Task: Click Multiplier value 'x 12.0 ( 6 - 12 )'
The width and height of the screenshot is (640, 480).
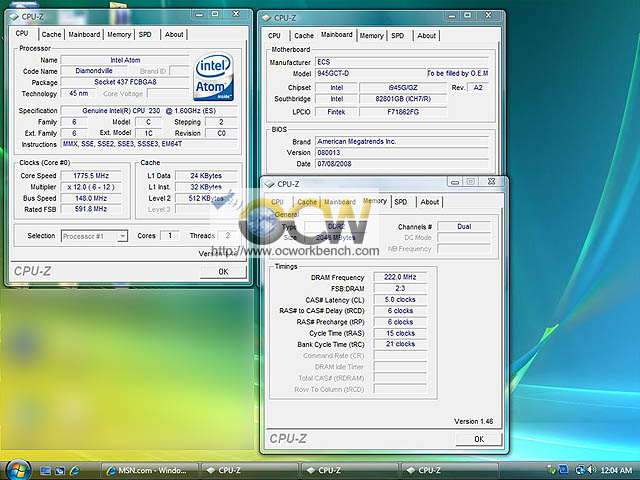Action: point(91,187)
